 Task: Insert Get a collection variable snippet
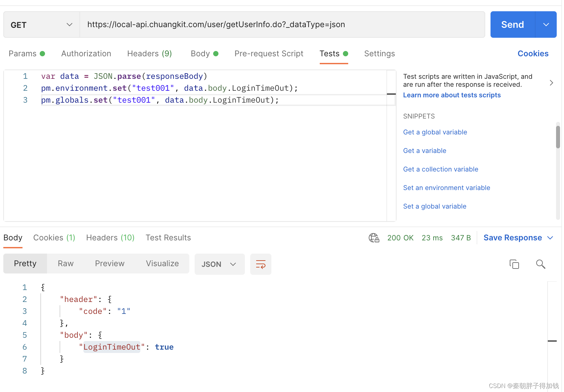pos(441,169)
